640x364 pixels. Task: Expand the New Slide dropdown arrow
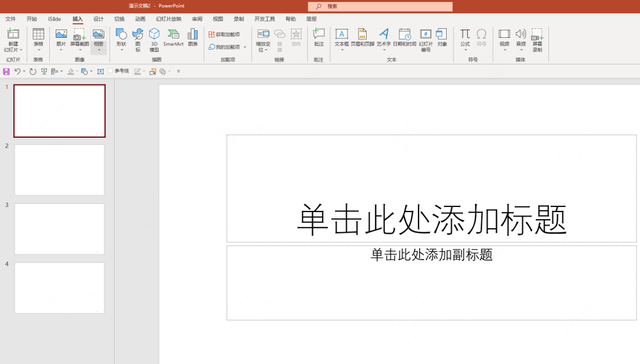click(21, 50)
